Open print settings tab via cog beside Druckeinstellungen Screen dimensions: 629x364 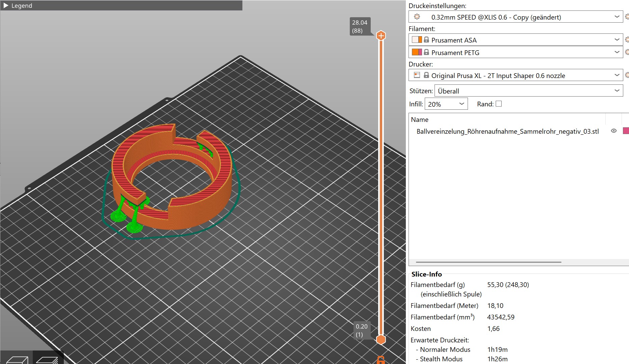(x=627, y=17)
